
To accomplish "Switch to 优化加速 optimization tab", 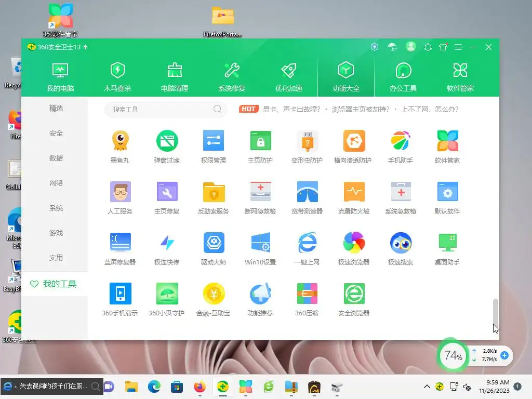I will pos(289,77).
